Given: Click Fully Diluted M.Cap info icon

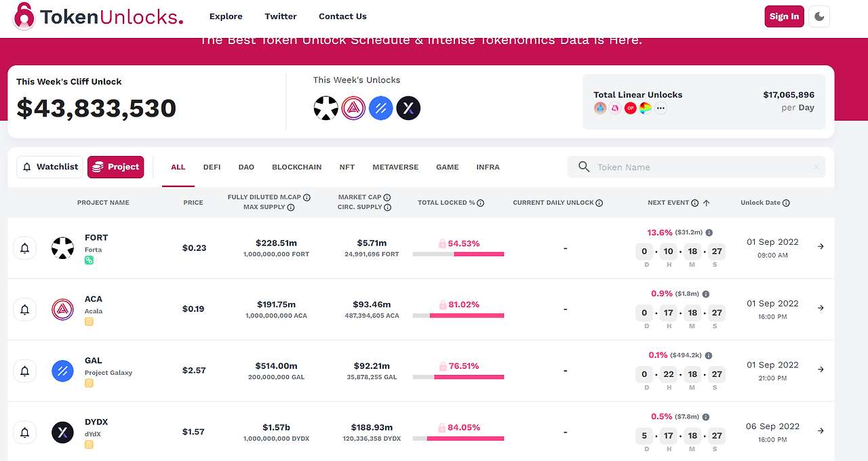Looking at the screenshot, I should click(x=307, y=197).
